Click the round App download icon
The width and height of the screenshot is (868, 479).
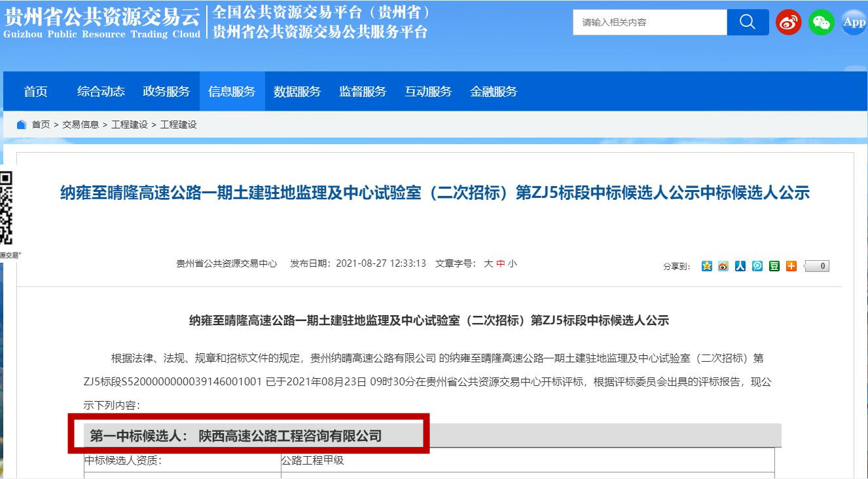[x=854, y=22]
